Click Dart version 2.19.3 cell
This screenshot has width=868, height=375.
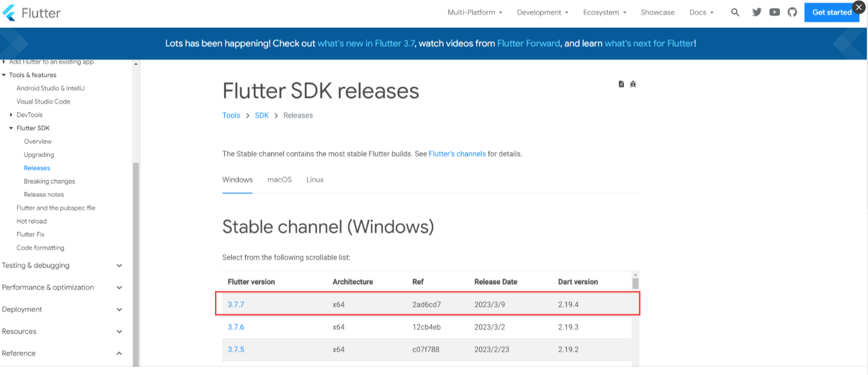(568, 327)
